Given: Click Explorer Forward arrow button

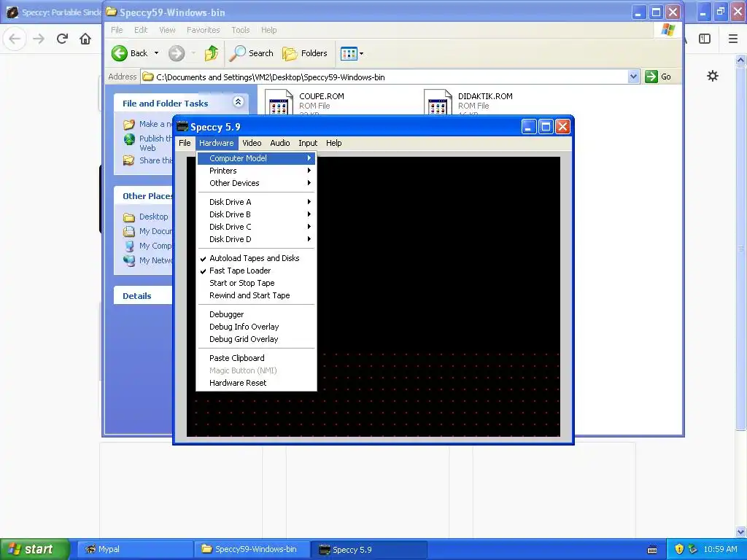Looking at the screenshot, I should point(177,53).
